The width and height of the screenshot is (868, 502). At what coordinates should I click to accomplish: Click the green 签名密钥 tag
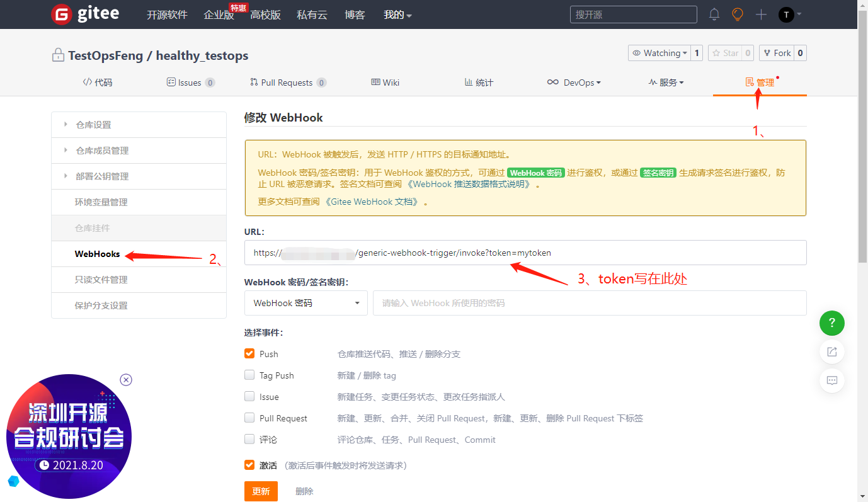[x=658, y=173]
